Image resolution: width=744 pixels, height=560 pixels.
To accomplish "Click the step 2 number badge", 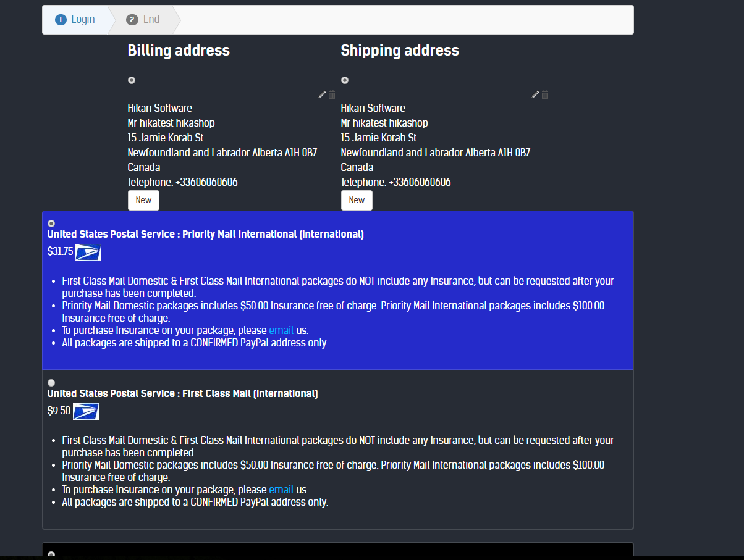I will [x=132, y=20].
